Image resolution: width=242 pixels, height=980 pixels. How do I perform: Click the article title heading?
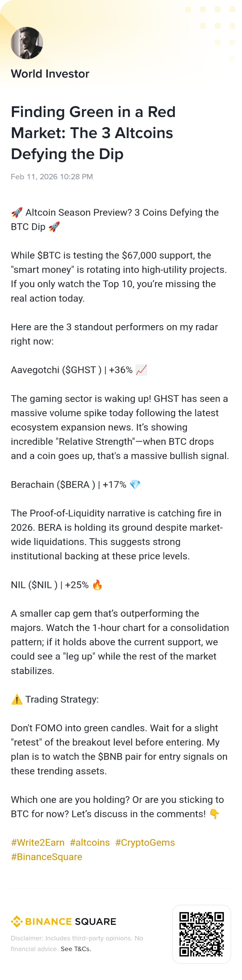(x=93, y=133)
